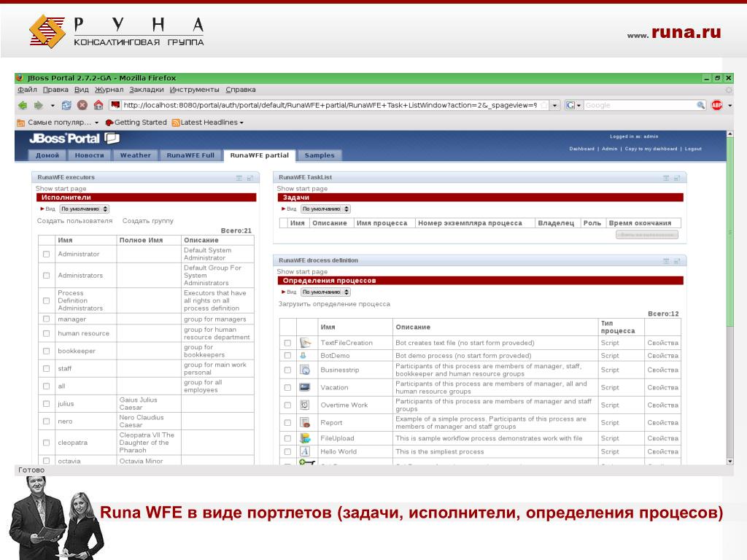Check the manager group checkbox

click(46, 319)
